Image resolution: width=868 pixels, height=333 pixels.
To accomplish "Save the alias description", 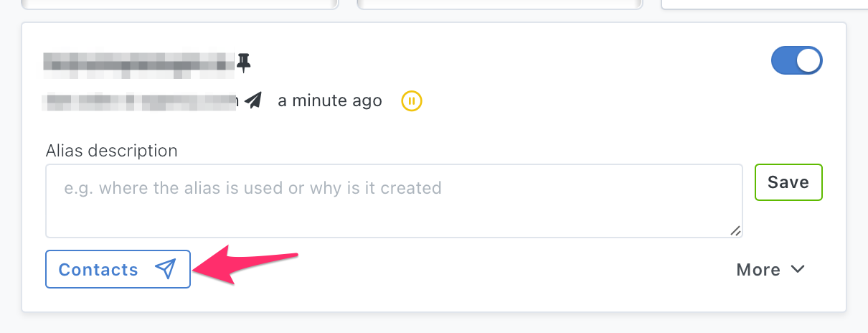I will pyautogui.click(x=788, y=182).
